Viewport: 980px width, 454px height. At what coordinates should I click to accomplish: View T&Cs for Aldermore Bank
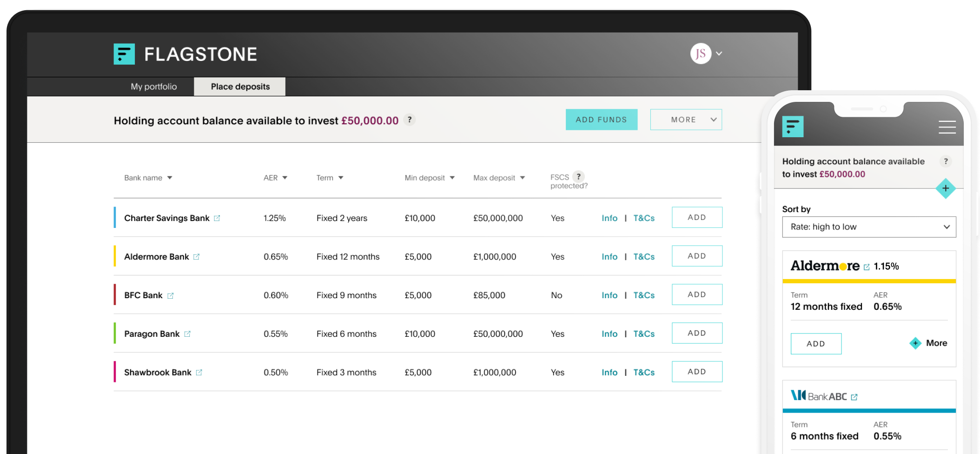tap(644, 257)
